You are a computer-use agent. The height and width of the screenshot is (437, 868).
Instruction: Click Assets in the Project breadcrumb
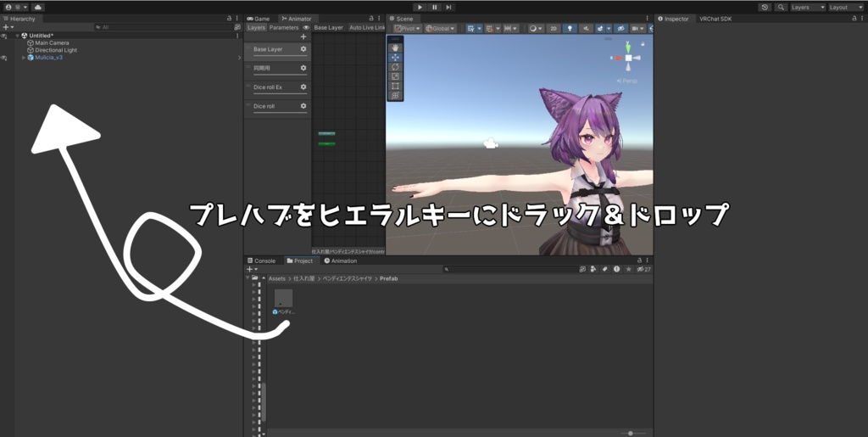tap(277, 278)
